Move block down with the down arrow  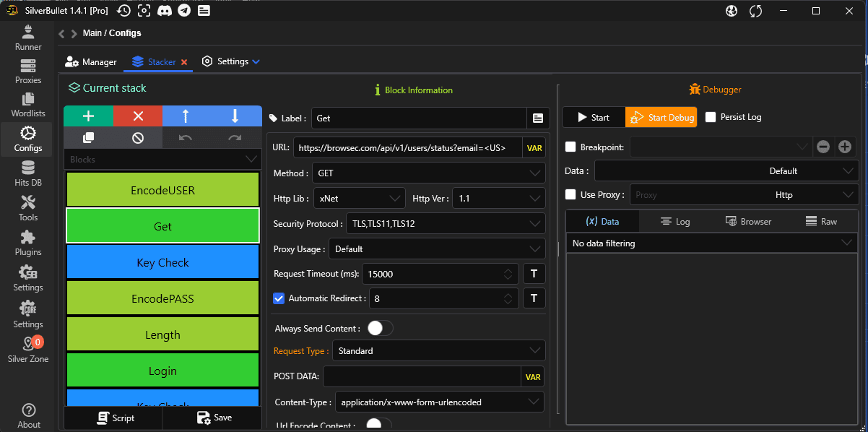[x=235, y=116]
